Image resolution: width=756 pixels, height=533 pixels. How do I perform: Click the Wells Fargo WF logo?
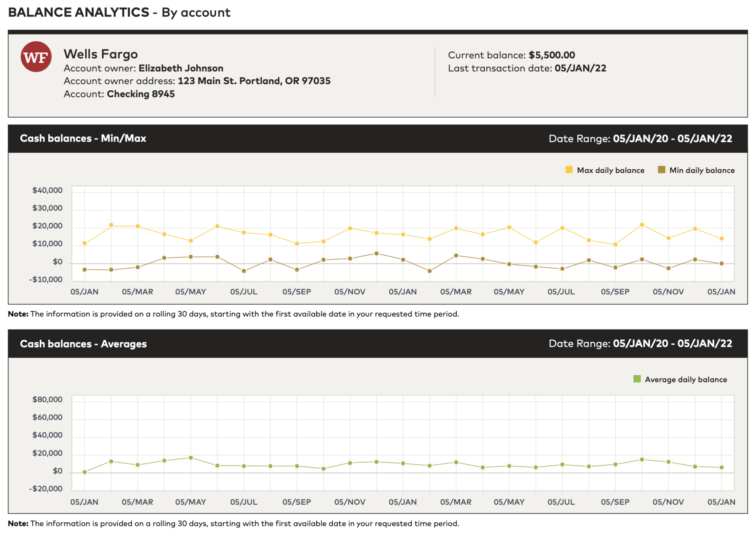[x=36, y=57]
